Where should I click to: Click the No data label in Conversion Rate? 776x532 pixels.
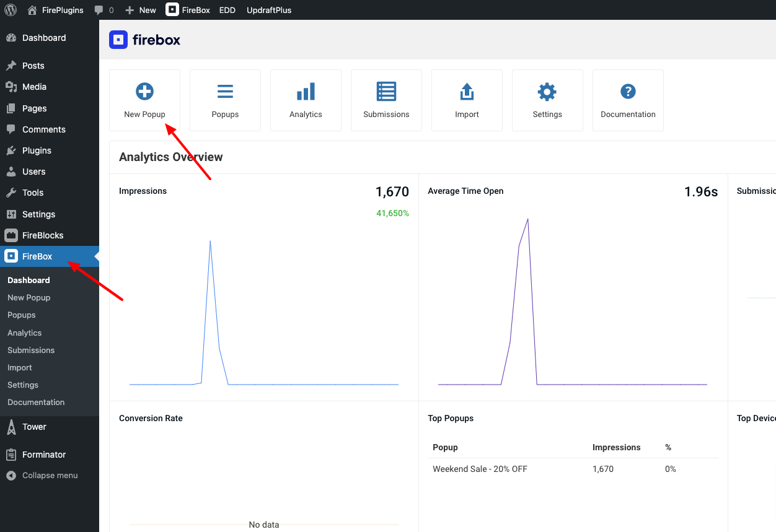click(x=264, y=525)
